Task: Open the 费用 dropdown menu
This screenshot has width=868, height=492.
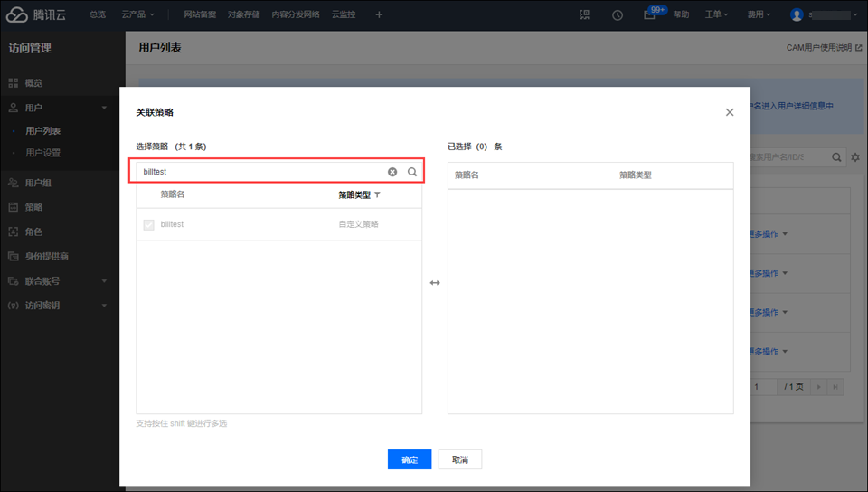Action: (x=759, y=15)
